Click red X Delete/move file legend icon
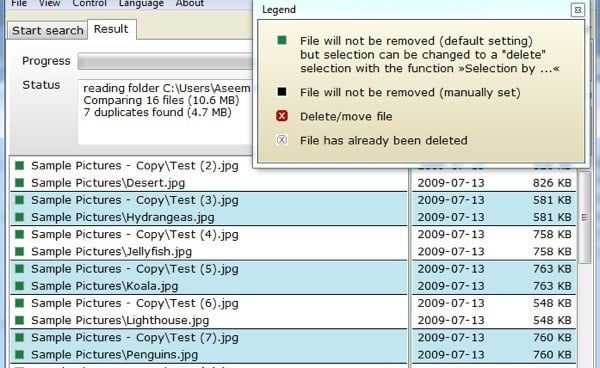 coord(282,116)
